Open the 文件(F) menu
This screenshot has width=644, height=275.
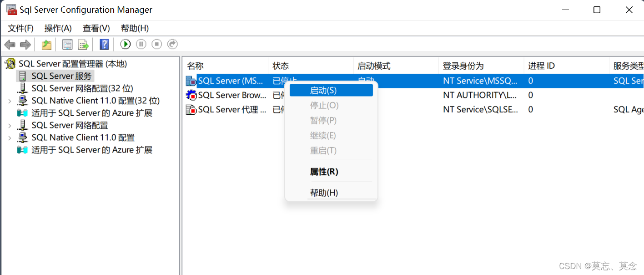(21, 28)
